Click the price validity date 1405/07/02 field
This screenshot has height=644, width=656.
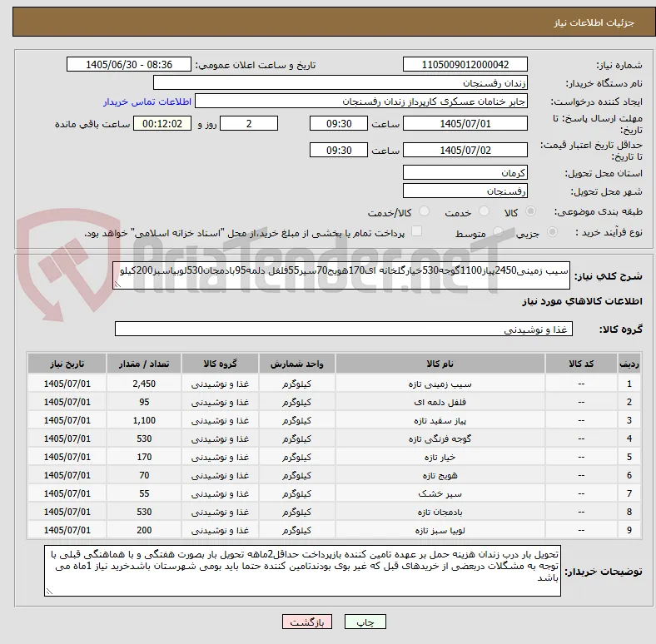point(465,150)
